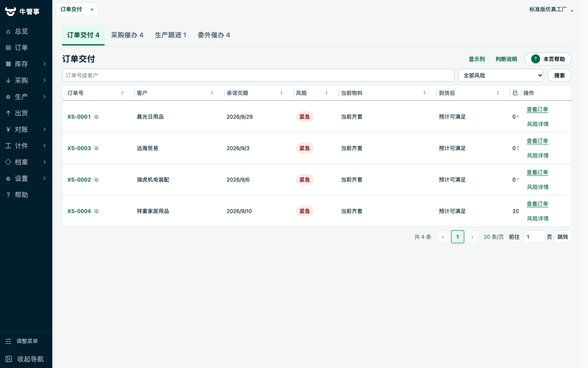
Task: Open 查看订单 for XS-0001
Action: 537,110
